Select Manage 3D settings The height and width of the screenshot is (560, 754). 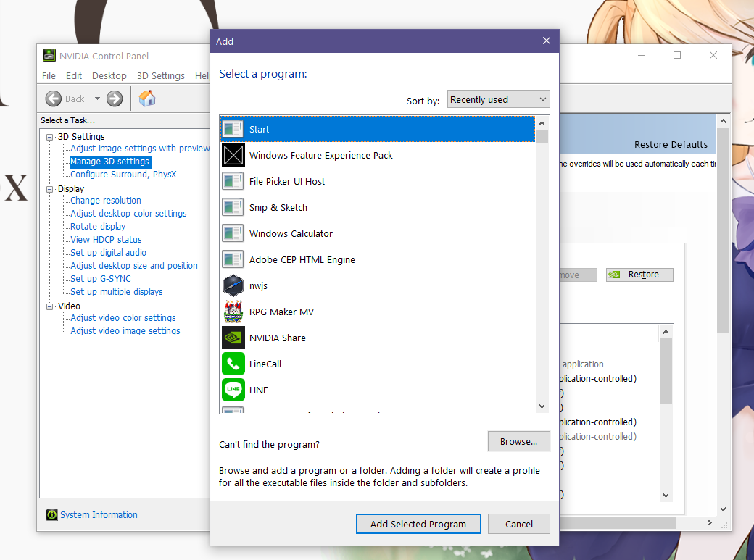coord(110,162)
